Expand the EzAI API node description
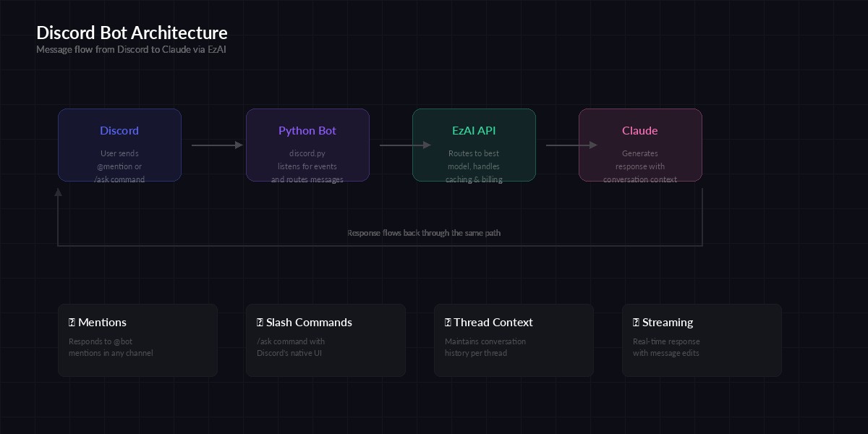 474,166
